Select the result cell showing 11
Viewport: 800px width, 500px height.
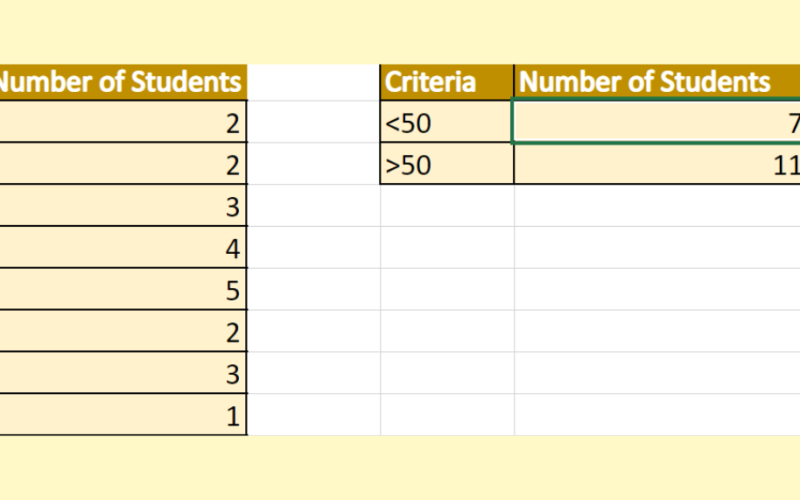point(657,165)
